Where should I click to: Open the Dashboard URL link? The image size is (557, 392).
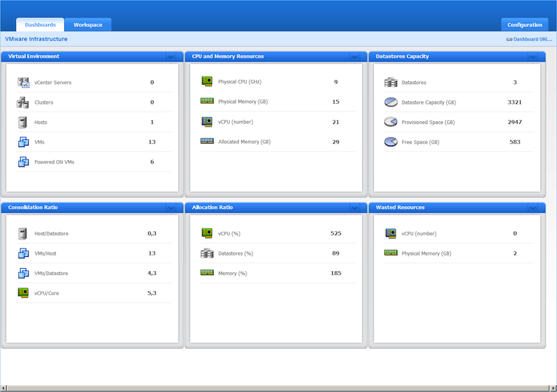click(x=529, y=39)
